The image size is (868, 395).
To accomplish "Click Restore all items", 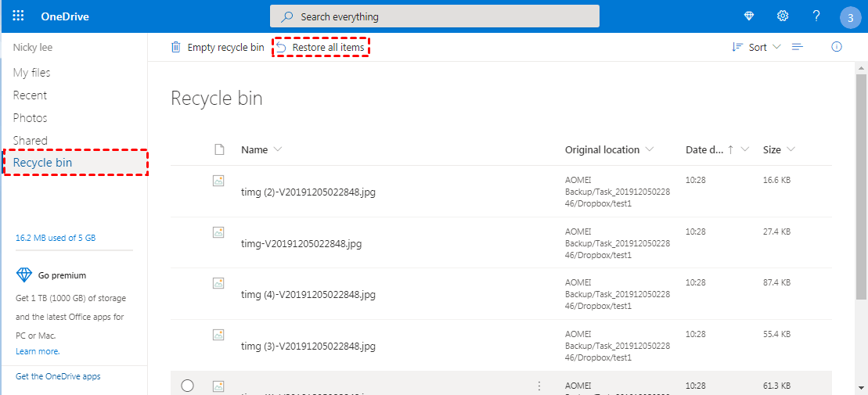I will pyautogui.click(x=321, y=48).
